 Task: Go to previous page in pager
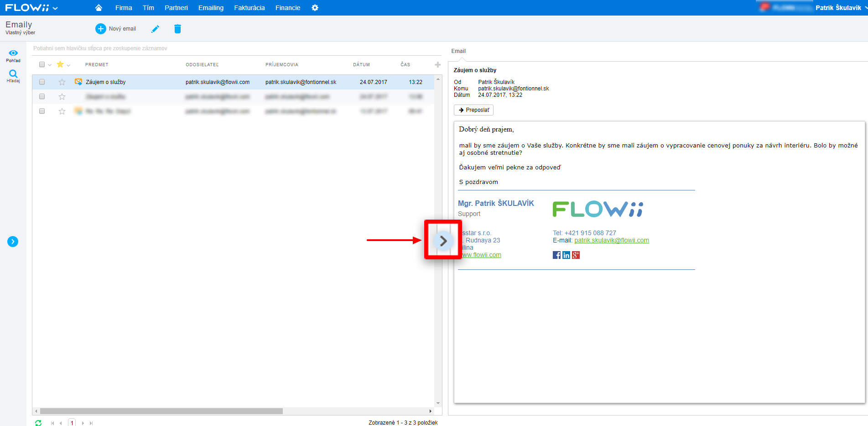click(61, 423)
